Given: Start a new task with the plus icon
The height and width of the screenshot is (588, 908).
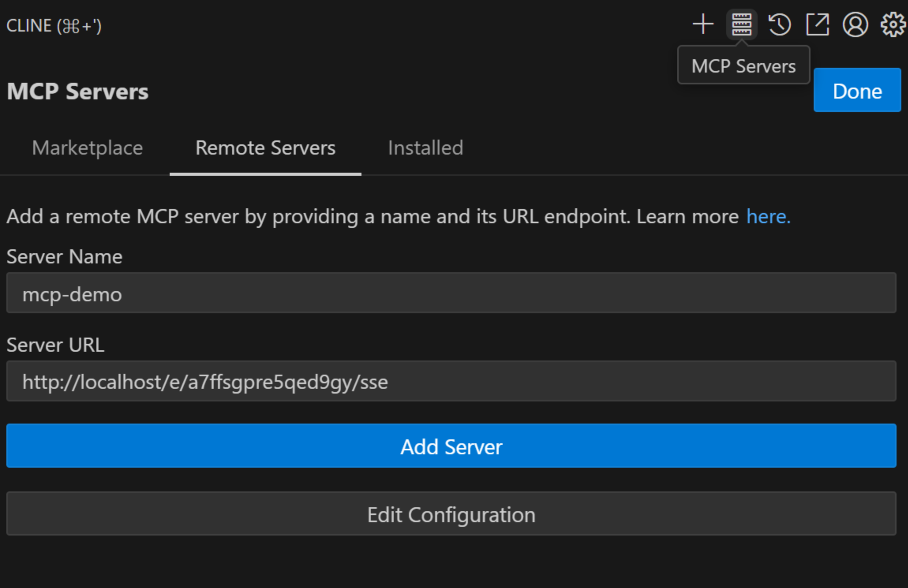Looking at the screenshot, I should (x=703, y=24).
